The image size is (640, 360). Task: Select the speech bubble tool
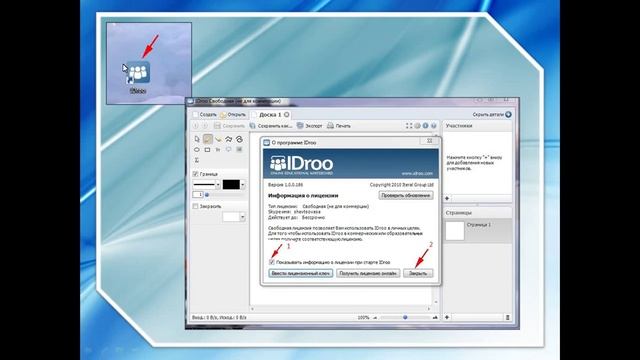[x=229, y=150]
